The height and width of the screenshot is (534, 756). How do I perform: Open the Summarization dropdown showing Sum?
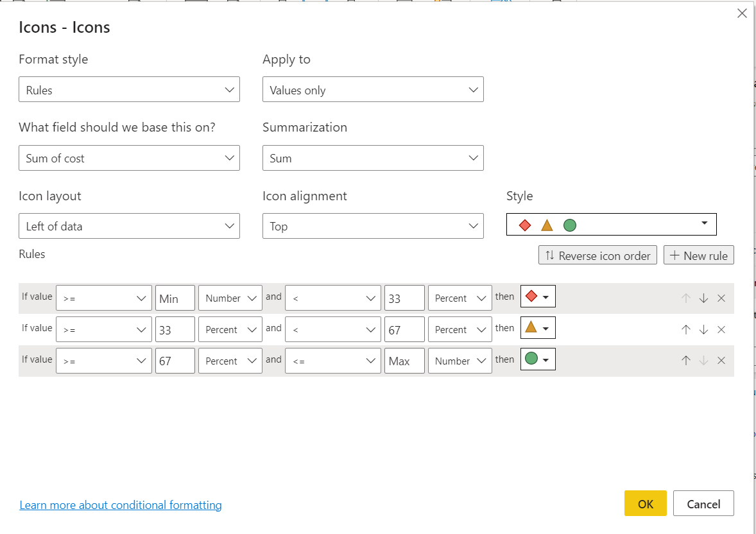373,158
